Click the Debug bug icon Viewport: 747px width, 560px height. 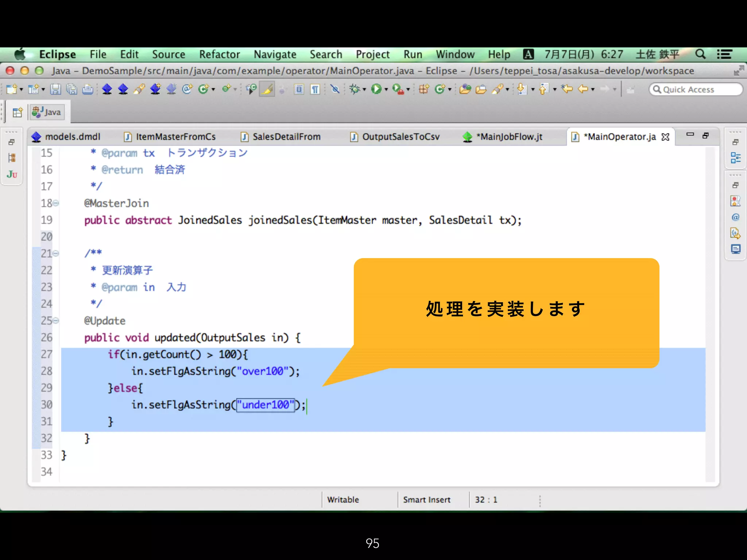coord(354,89)
